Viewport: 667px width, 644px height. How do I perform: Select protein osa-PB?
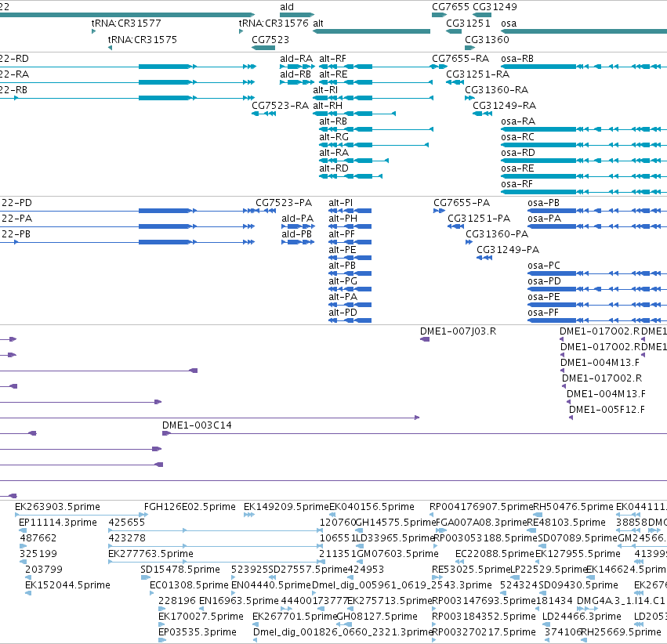click(x=544, y=203)
